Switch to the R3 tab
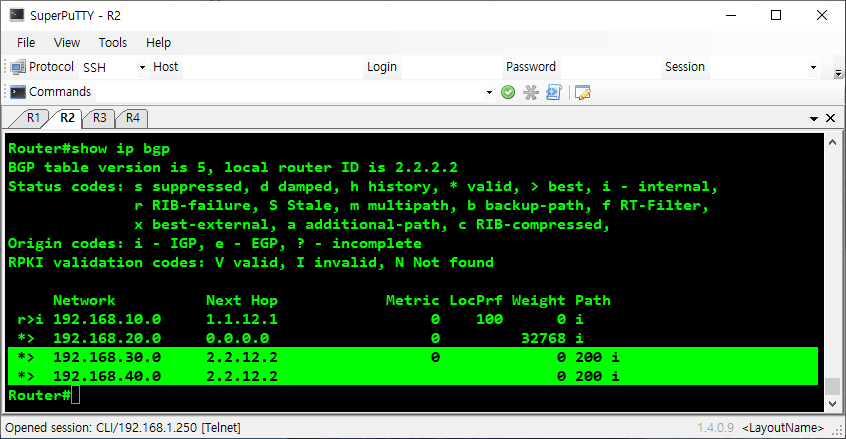846x439 pixels. pos(99,118)
